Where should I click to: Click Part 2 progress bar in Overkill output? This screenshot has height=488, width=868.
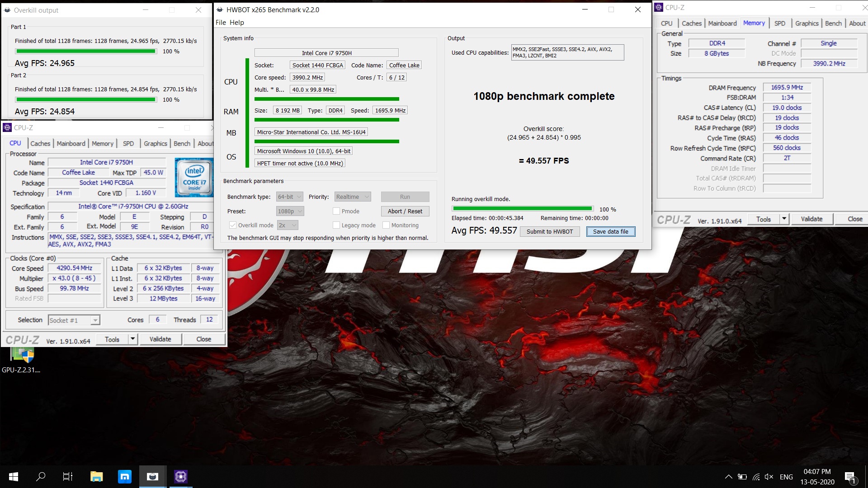[x=86, y=99]
